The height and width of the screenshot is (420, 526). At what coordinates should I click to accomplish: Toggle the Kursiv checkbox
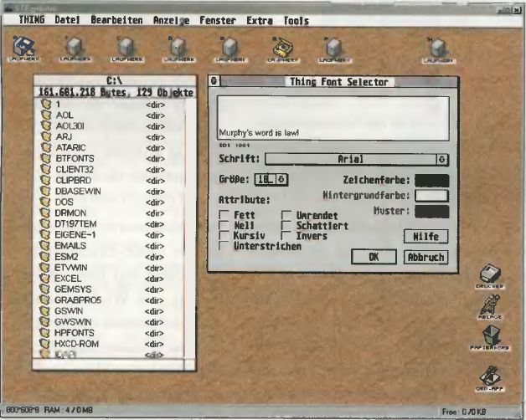224,236
